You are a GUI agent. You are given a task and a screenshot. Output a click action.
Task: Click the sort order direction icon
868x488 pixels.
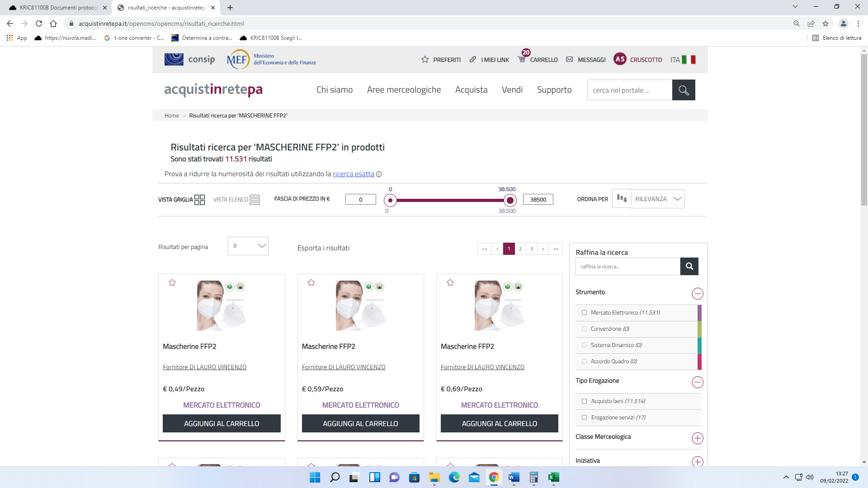[622, 199]
